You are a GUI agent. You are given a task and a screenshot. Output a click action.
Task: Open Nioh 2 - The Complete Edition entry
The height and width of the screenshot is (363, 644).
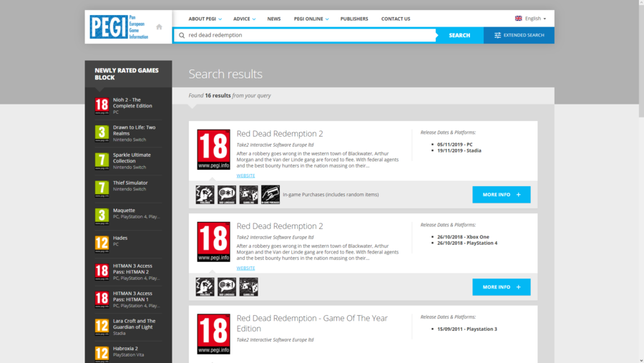tap(132, 103)
